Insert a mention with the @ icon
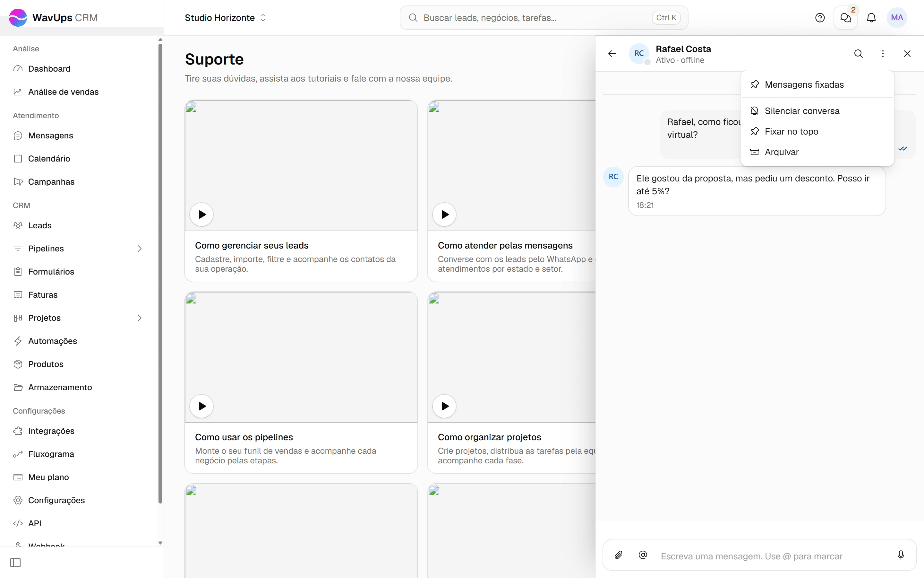Image resolution: width=924 pixels, height=578 pixels. point(643,555)
